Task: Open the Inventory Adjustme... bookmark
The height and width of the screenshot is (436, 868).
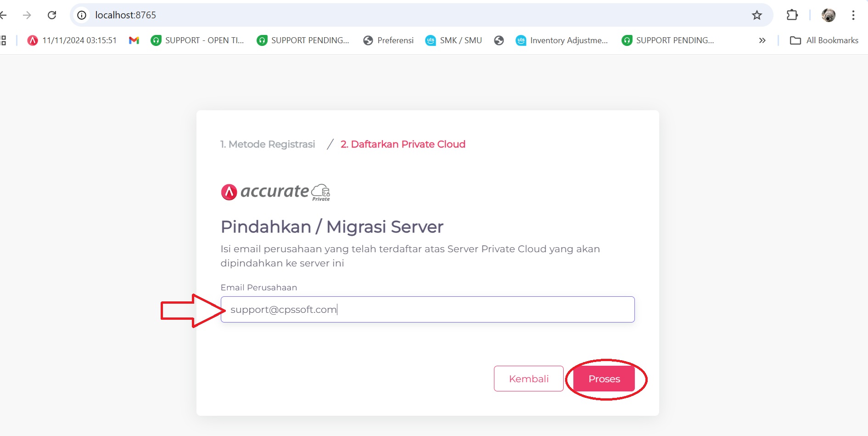Action: click(x=561, y=40)
